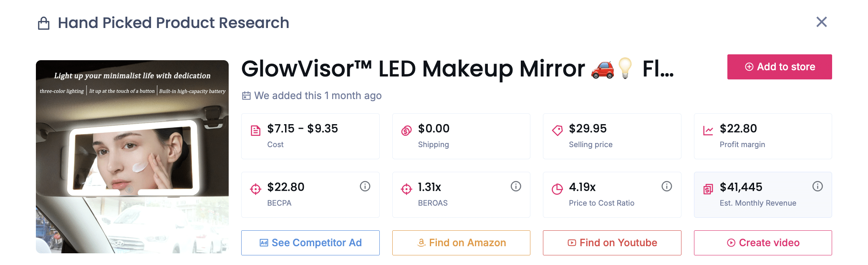
Task: Open the Est. Monthly Revenue info tooltip
Action: (x=818, y=186)
